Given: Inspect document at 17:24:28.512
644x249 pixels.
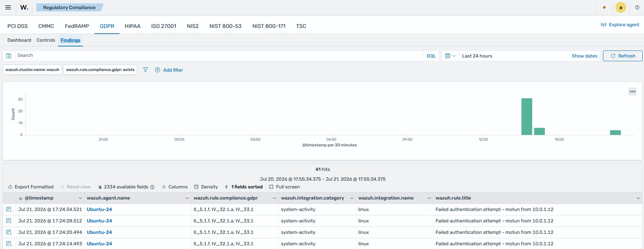Looking at the screenshot, I should [9, 221].
